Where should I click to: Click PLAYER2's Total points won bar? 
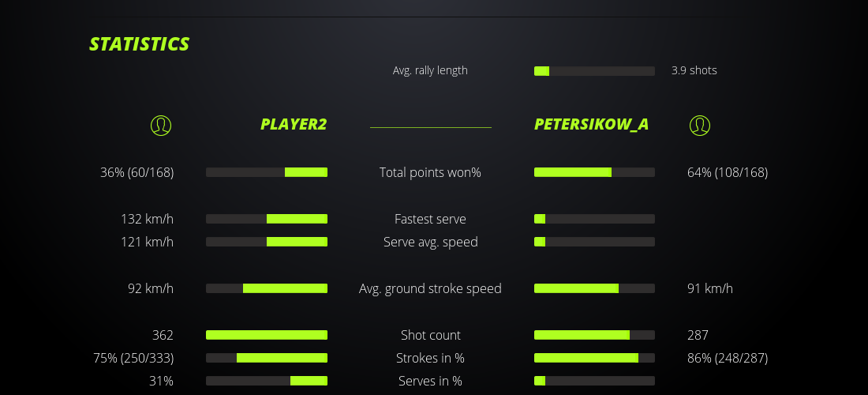coord(267,172)
